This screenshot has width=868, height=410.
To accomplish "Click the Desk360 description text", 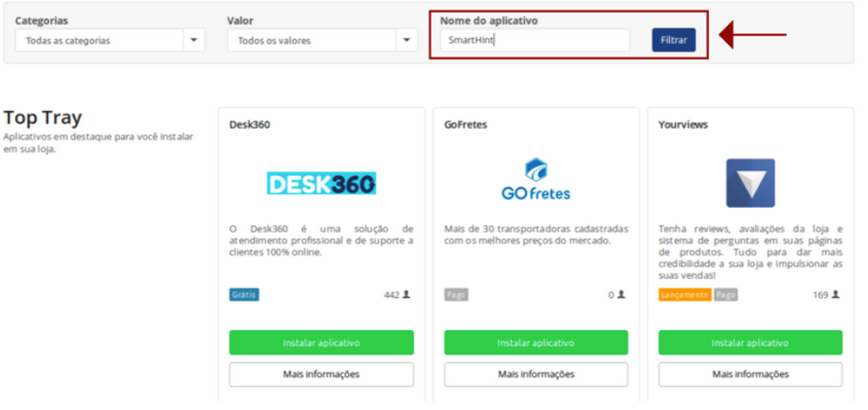I will 321,240.
